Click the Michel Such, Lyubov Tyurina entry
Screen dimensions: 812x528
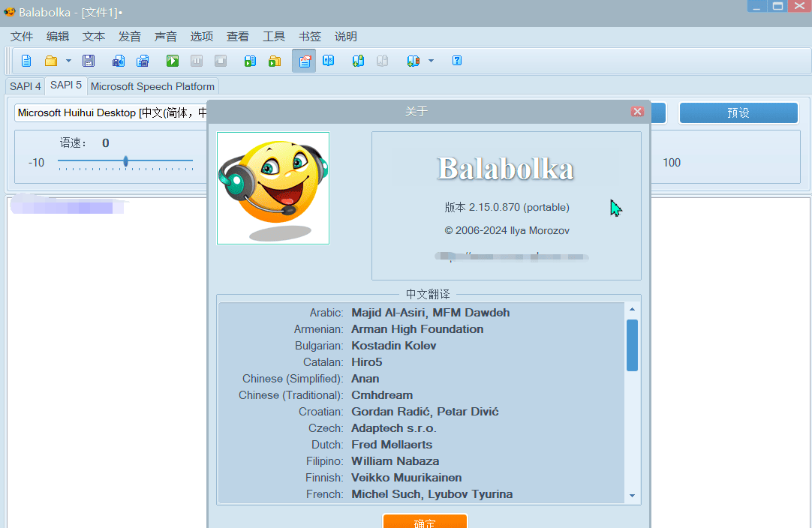tap(432, 494)
